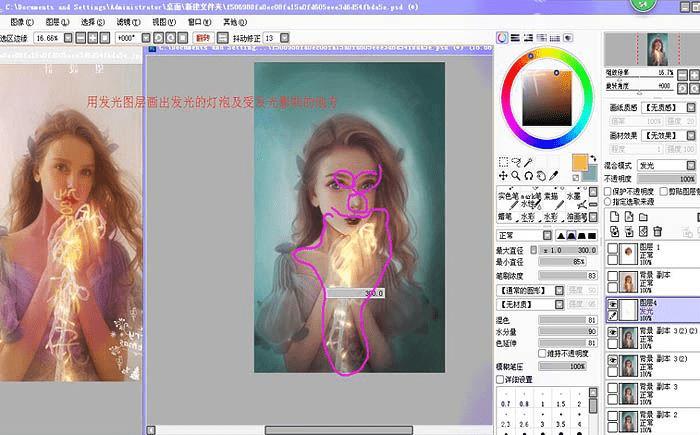Zoom out with the toolbar minus button

coord(80,38)
